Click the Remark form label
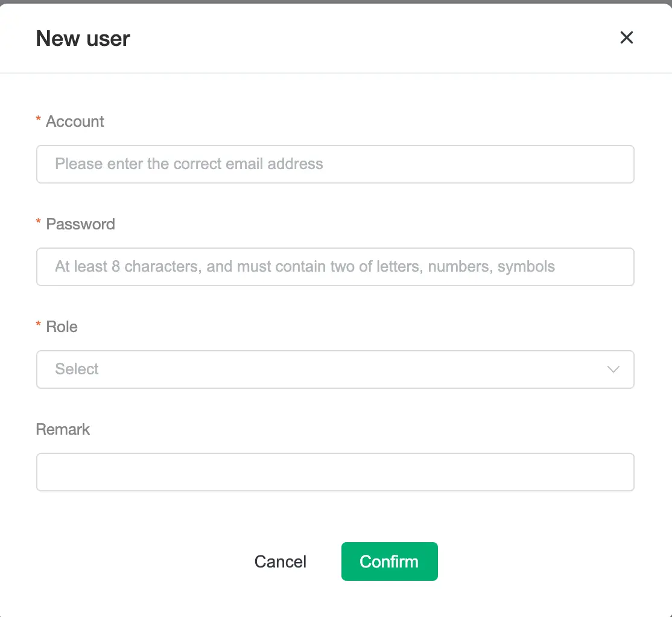672x617 pixels. [x=63, y=429]
